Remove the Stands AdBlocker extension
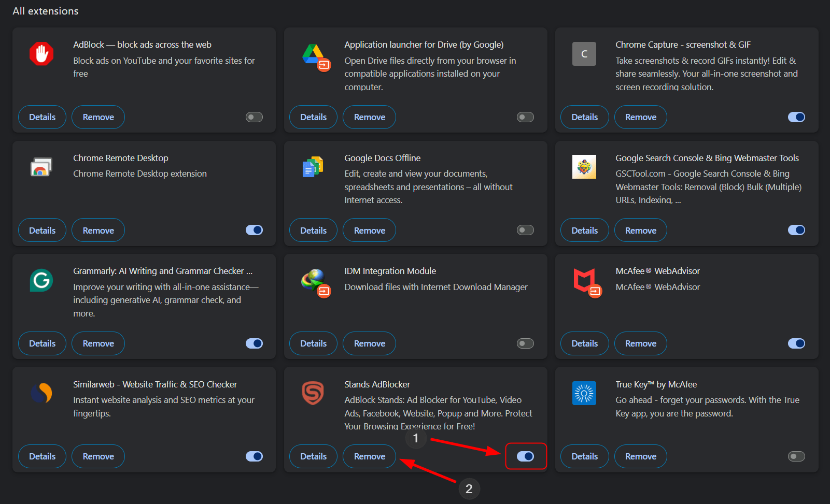 pos(369,456)
